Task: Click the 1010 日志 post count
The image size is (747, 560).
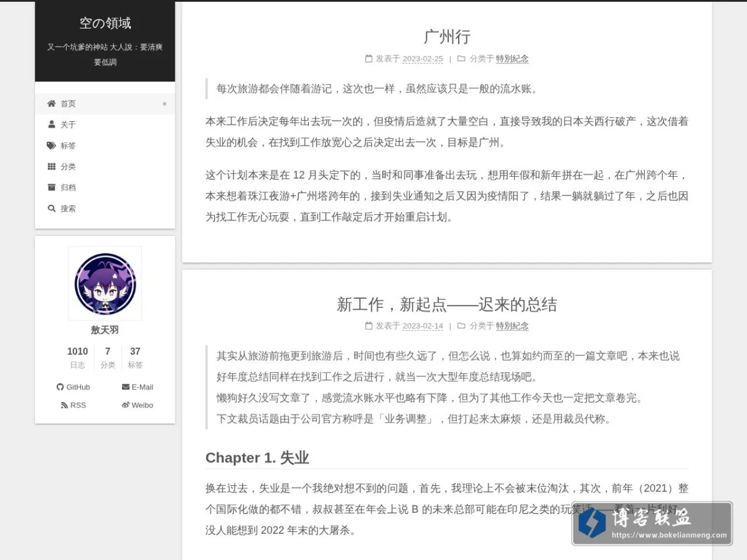Action: click(x=78, y=358)
